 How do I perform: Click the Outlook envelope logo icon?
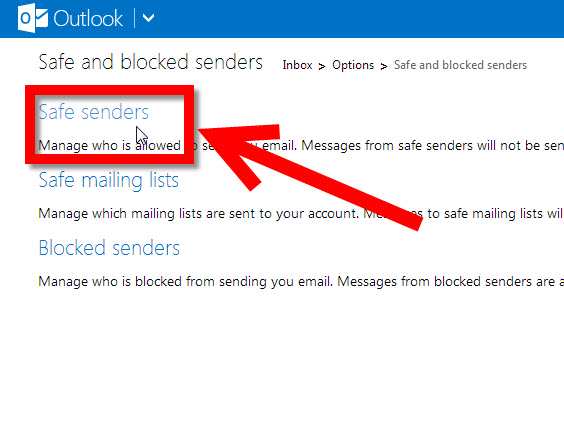click(x=32, y=18)
